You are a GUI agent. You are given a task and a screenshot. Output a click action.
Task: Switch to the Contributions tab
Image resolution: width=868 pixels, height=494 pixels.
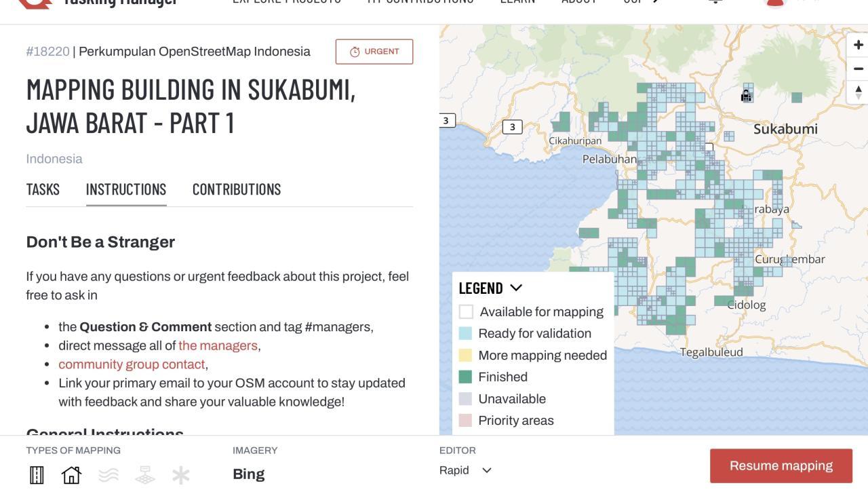237,189
